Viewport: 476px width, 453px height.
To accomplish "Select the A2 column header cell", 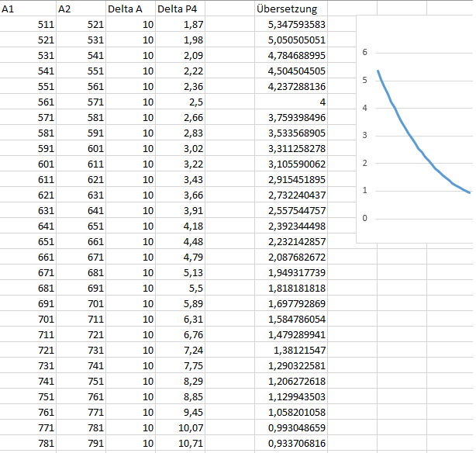I will tap(81, 9).
